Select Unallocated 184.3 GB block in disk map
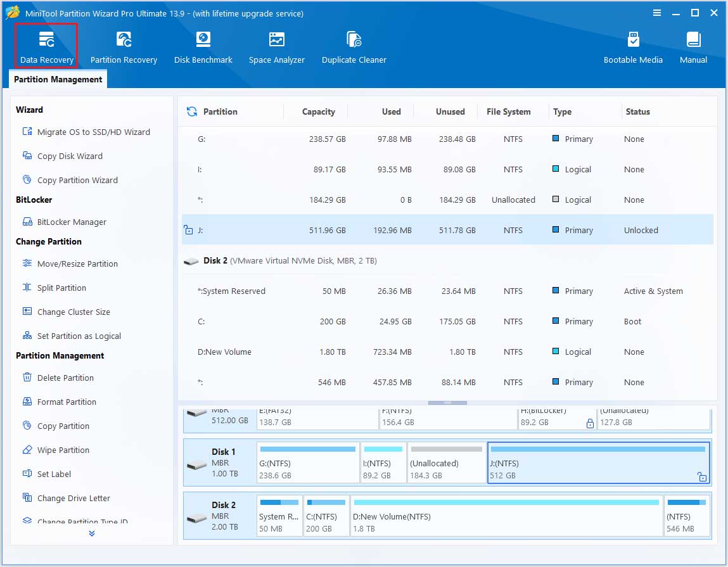This screenshot has height=567, width=728. [446, 462]
